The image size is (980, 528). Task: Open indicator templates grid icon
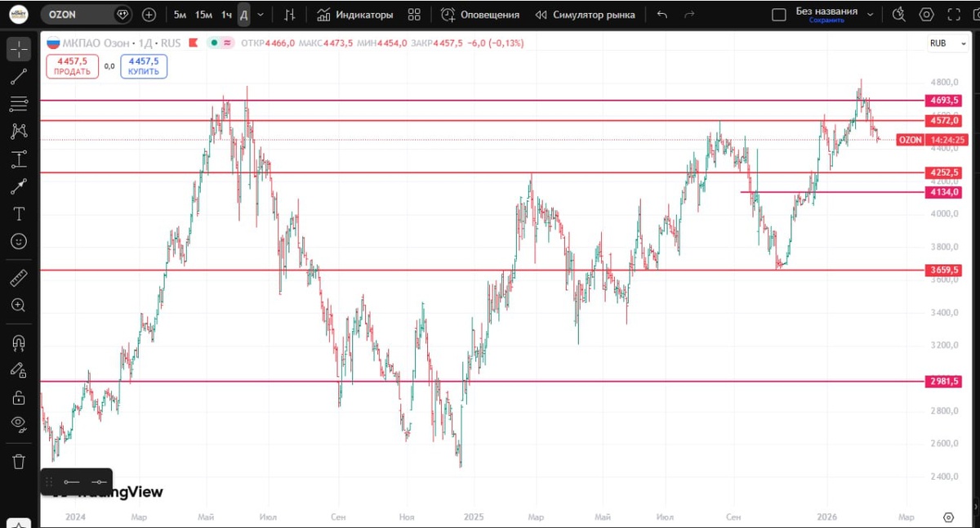click(414, 15)
